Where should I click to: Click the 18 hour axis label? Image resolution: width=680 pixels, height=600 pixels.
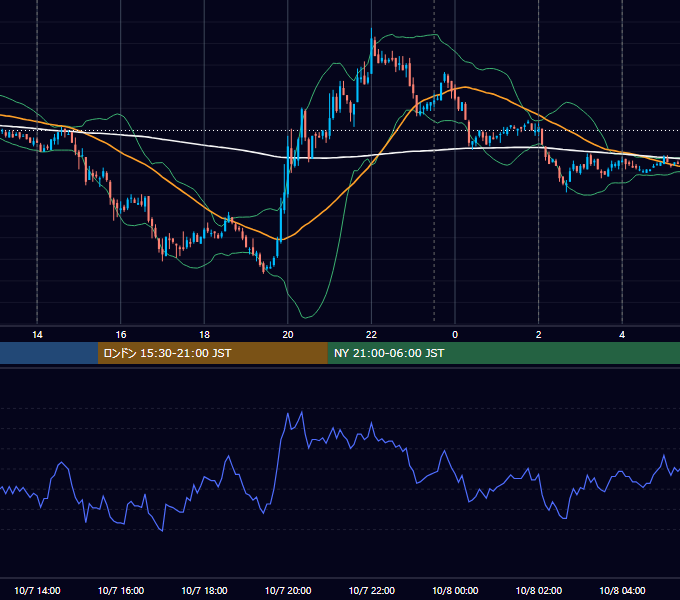[x=204, y=335]
